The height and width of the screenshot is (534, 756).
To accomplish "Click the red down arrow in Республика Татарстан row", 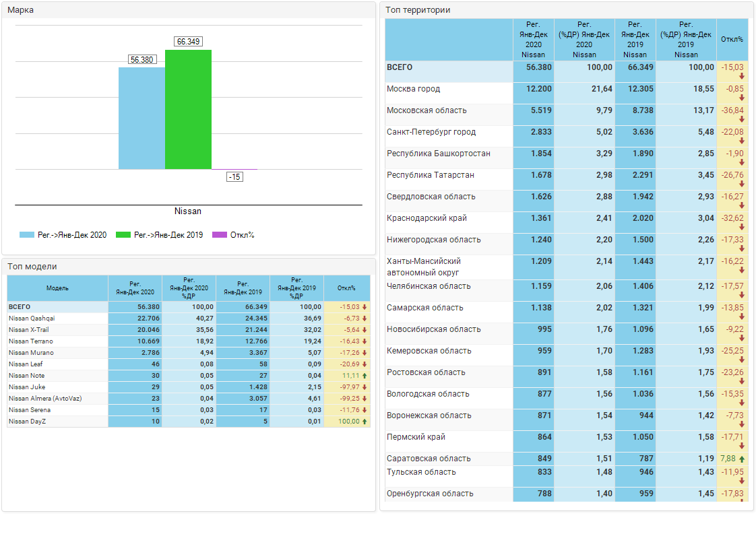I will point(742,184).
